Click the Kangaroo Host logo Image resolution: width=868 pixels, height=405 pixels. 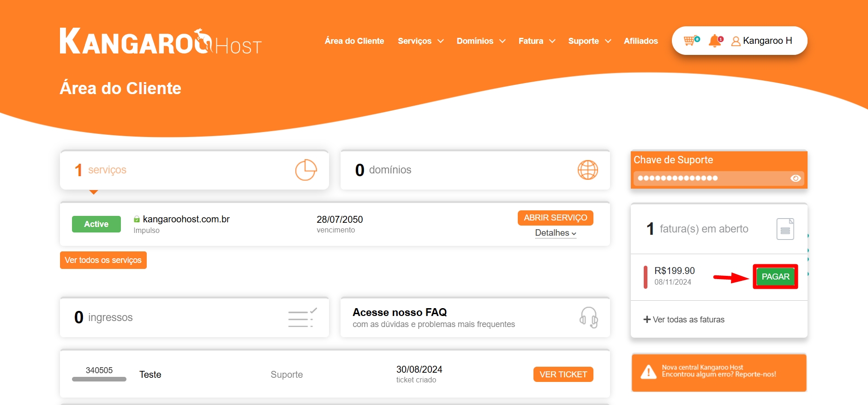click(x=160, y=42)
